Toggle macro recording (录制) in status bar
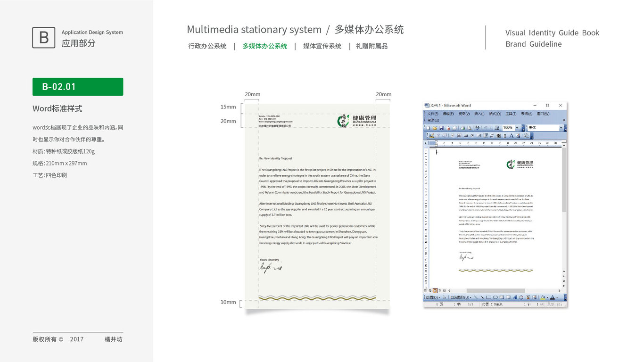The image size is (644, 362). tap(551, 304)
